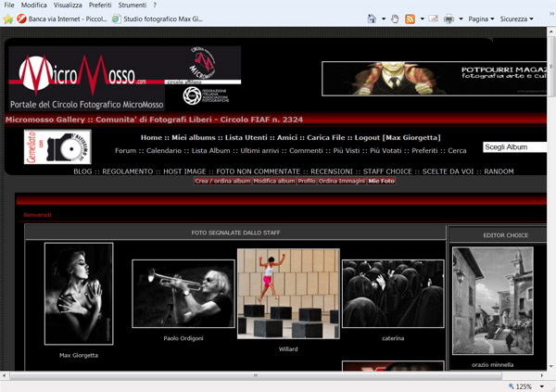
Task: Click the hand-shaped toolbar icon
Action: 395,19
